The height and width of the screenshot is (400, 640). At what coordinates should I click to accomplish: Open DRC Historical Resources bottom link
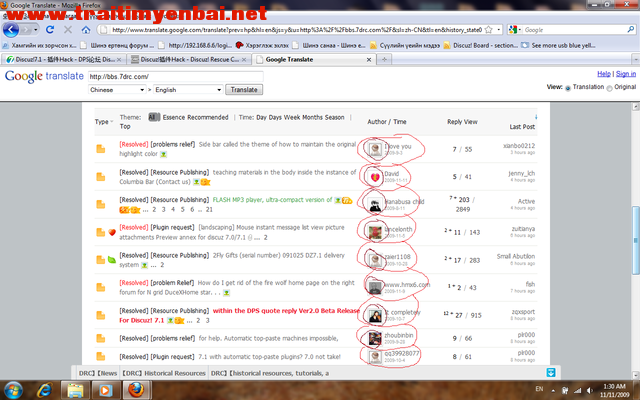(164, 373)
